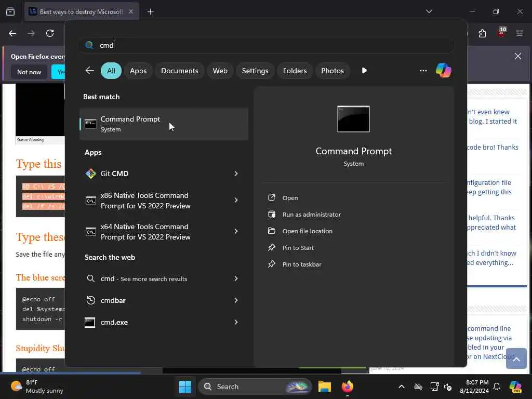Click large Command Prompt preview thumbnail
Image resolution: width=532 pixels, height=399 pixels.
coord(353,119)
